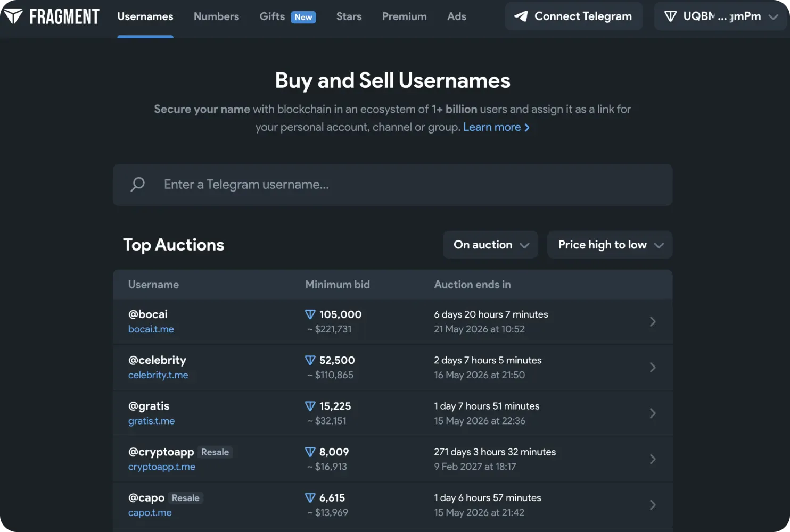Open the celebrity.t.me link

158,375
